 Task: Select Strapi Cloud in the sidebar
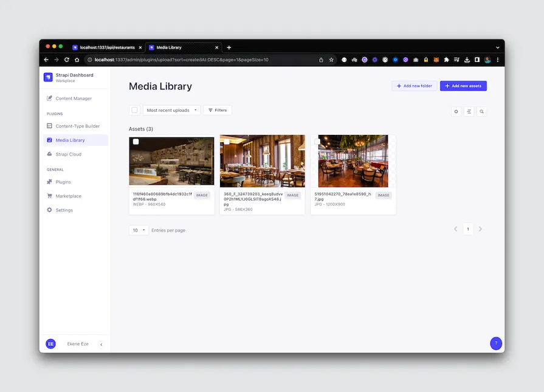pos(69,154)
